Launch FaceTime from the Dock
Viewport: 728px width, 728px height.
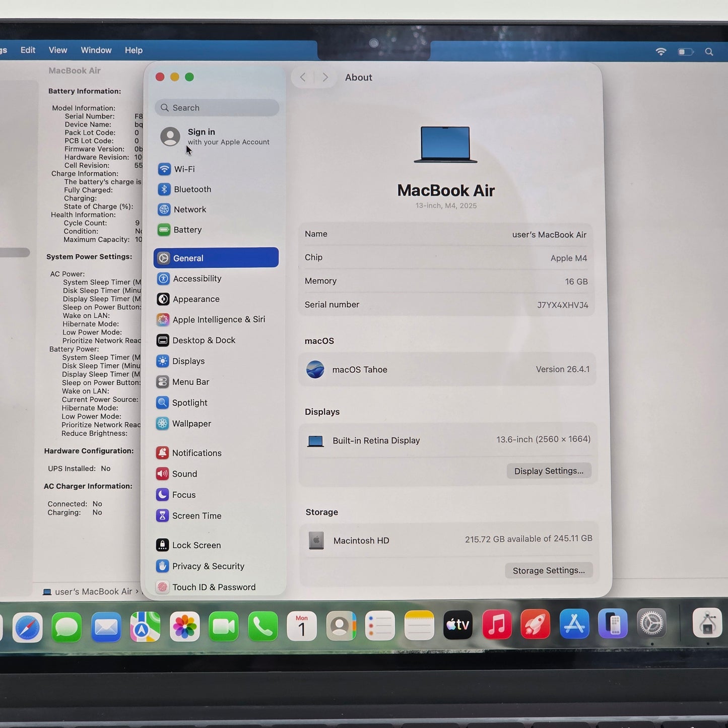click(x=224, y=627)
